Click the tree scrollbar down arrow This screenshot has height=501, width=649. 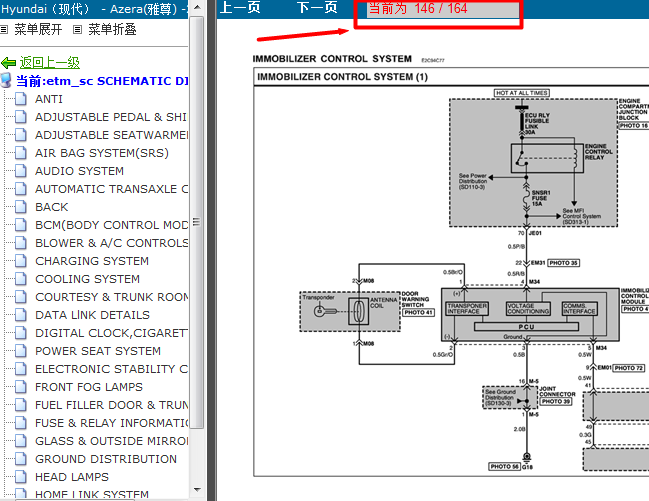pyautogui.click(x=197, y=489)
